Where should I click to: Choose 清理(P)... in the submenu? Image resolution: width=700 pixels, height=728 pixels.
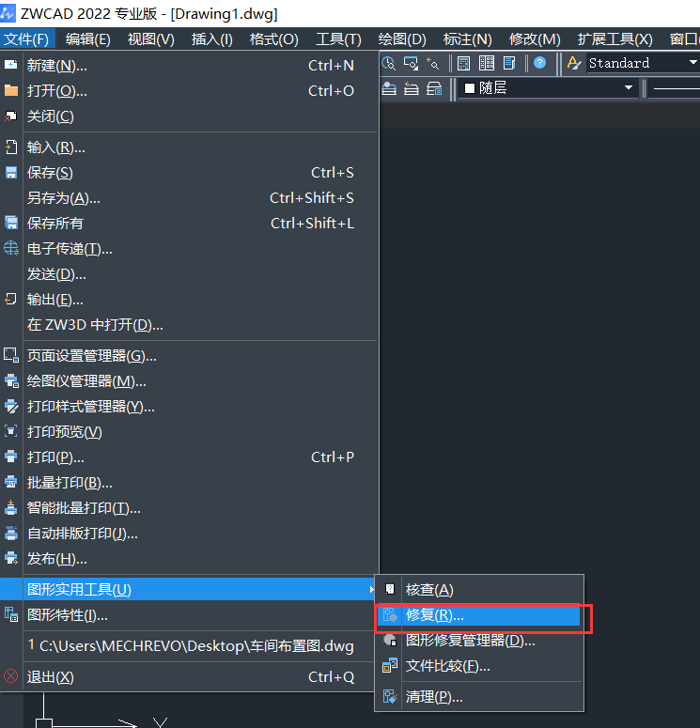point(478,696)
